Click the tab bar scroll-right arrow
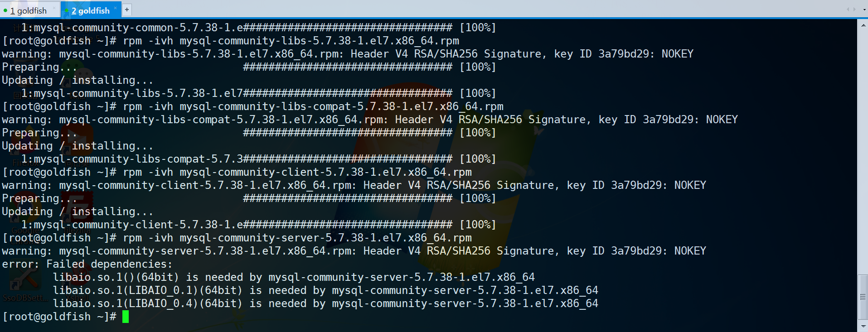Viewport: 868px width, 332px height. (x=854, y=9)
